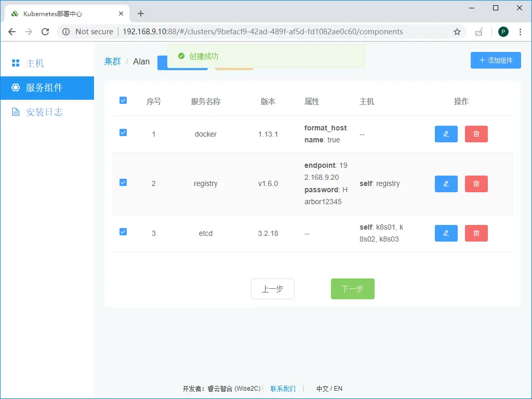Screen dimensions: 532x399
Task: Open the Chrome three-dot menu
Action: [x=520, y=32]
